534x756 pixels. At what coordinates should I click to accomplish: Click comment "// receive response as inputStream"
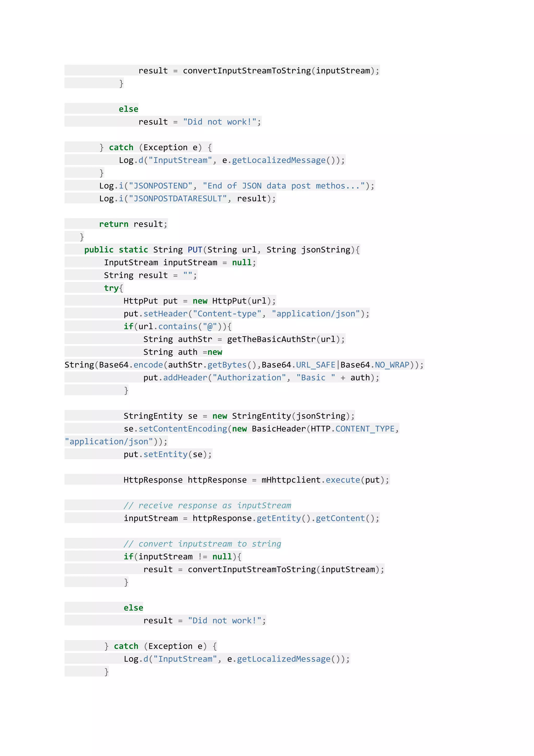[207, 505]
